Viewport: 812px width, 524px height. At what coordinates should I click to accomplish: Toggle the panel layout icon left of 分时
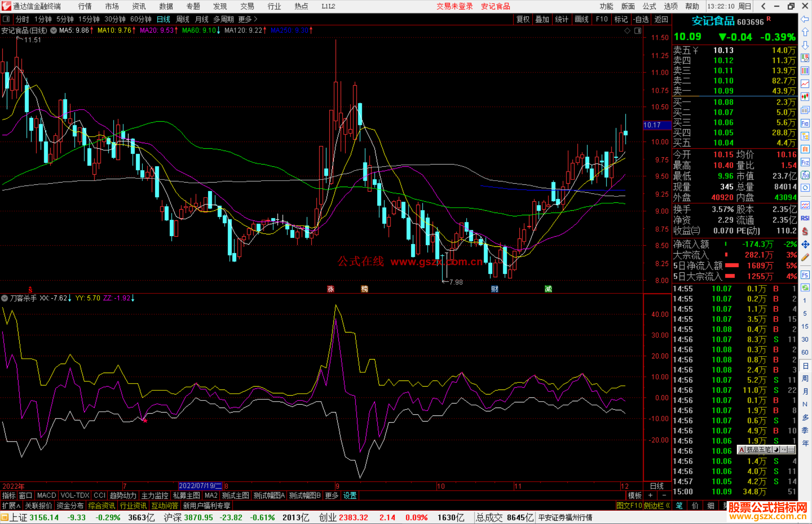pos(6,19)
